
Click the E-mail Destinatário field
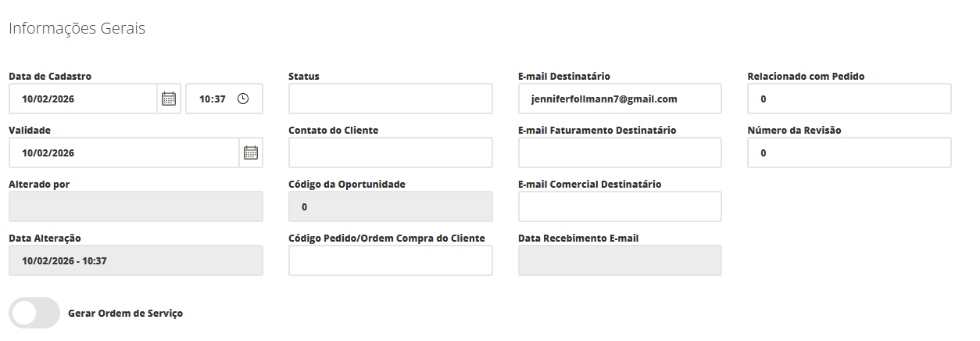[620, 99]
